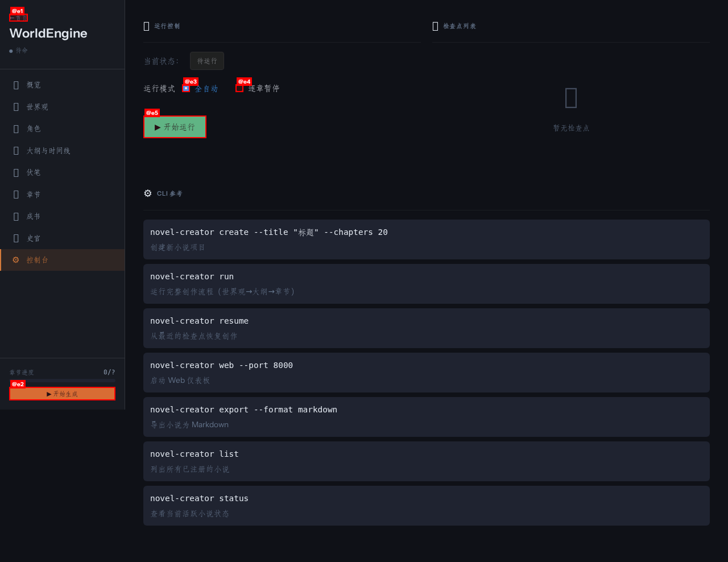
Task: Select the "novel-creator create --title" command
Action: (269, 232)
